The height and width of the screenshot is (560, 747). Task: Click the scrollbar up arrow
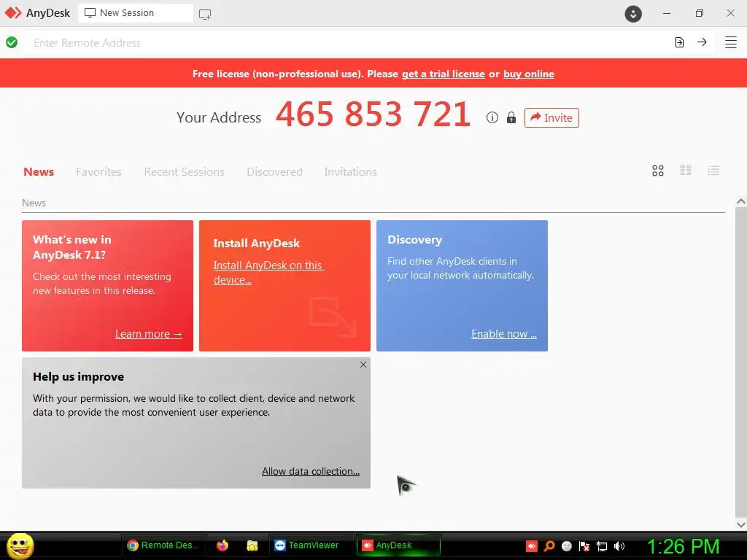click(x=741, y=201)
